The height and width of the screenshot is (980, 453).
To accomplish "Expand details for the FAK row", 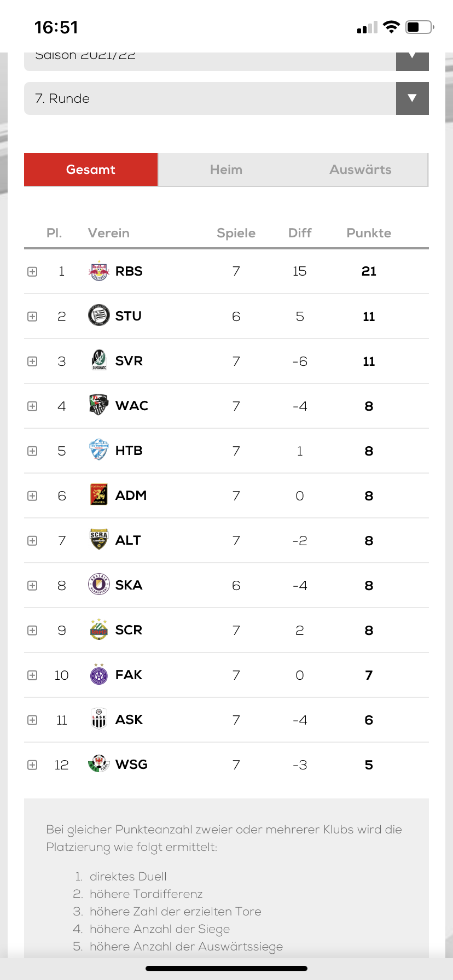I will 32,675.
